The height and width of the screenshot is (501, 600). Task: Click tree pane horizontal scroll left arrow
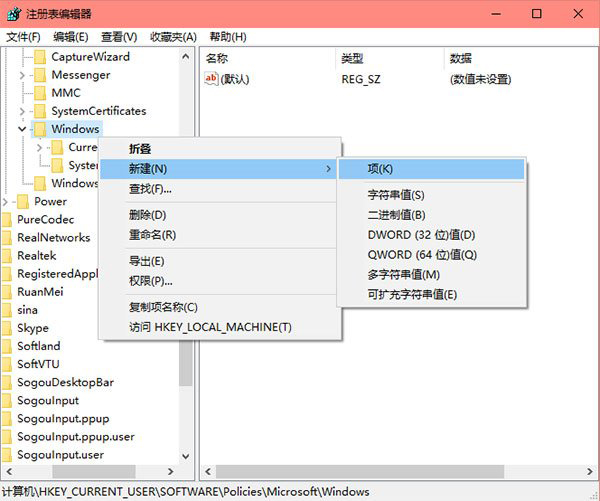tap(9, 472)
